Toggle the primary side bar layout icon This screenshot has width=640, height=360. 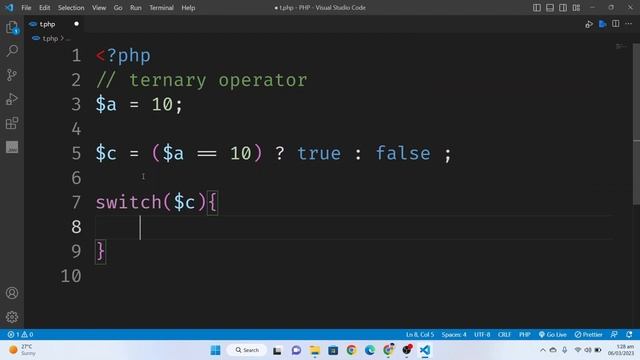pyautogui.click(x=537, y=8)
